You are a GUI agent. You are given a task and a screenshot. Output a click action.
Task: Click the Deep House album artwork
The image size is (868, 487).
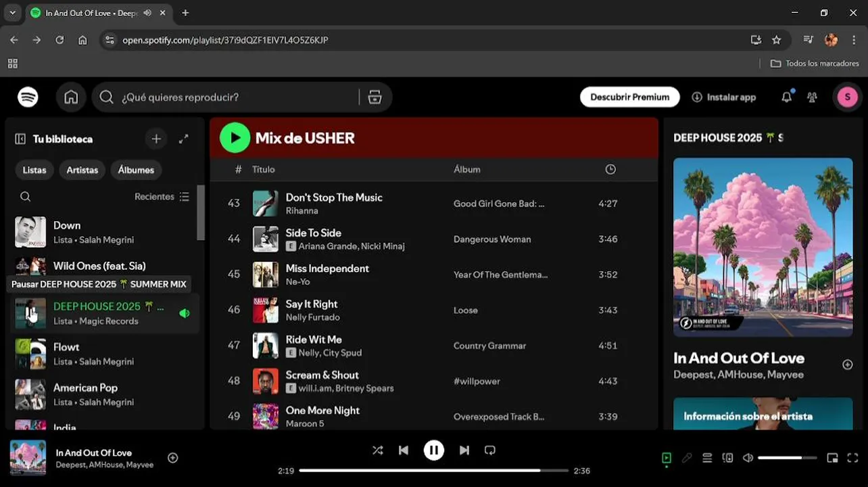(x=763, y=248)
